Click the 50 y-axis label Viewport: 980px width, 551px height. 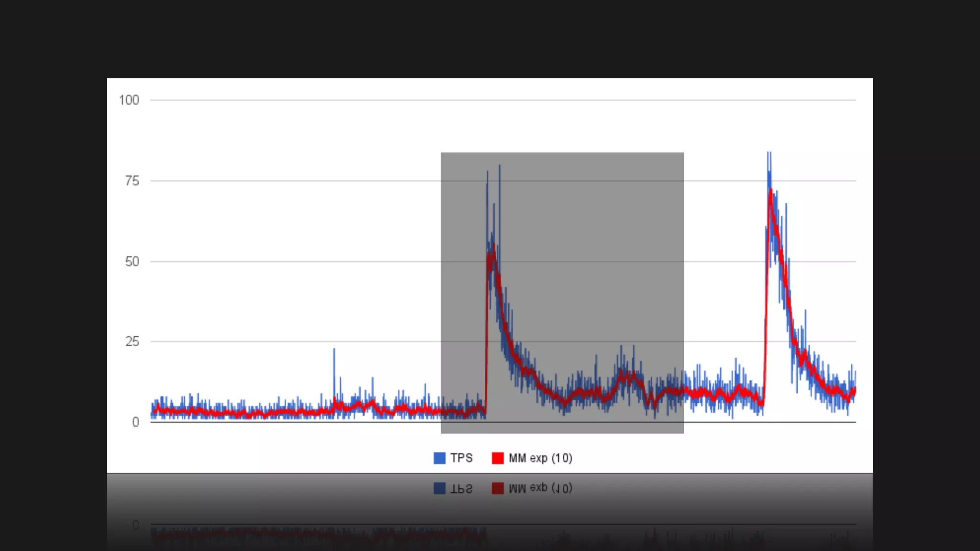click(x=132, y=262)
